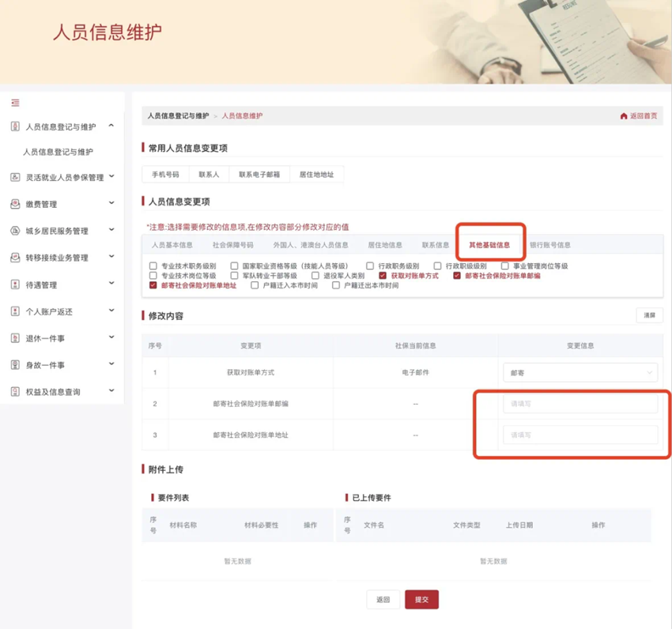Expand the 个人账户返还 chevron
The height and width of the screenshot is (629, 672).
tap(111, 311)
